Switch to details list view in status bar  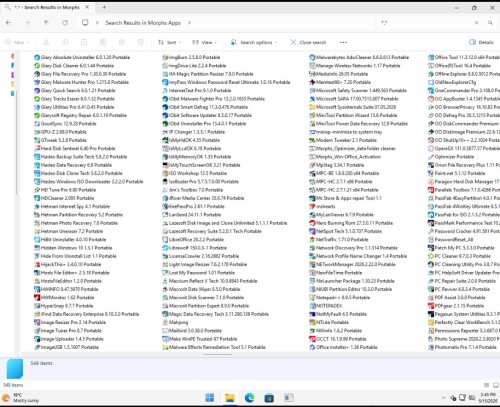[486, 385]
